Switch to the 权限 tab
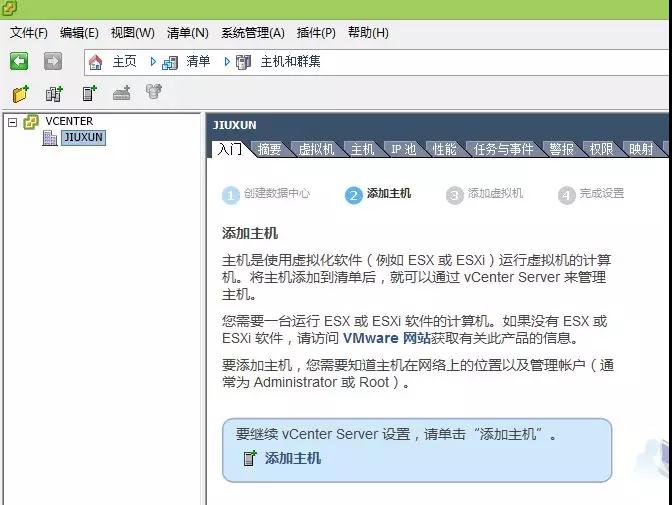 [601, 149]
